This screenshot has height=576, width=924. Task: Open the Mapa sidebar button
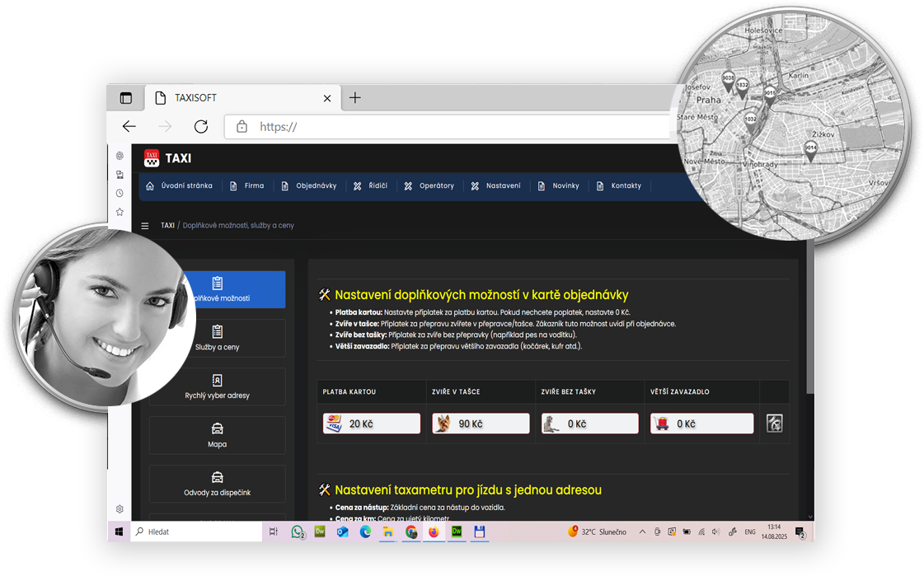pyautogui.click(x=218, y=435)
